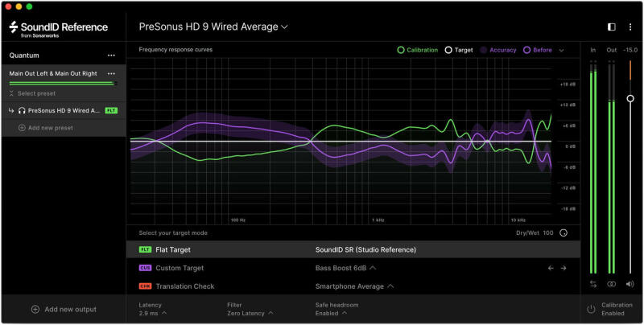Screen dimensions: 644x325
Task: Go to the next custom target with right arrow
Action: pos(563,269)
